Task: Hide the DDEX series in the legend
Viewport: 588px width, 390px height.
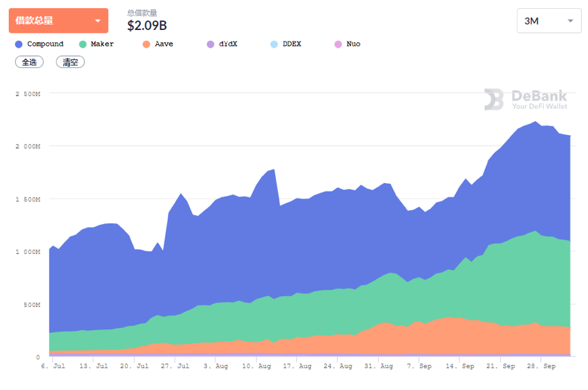Action: point(286,44)
